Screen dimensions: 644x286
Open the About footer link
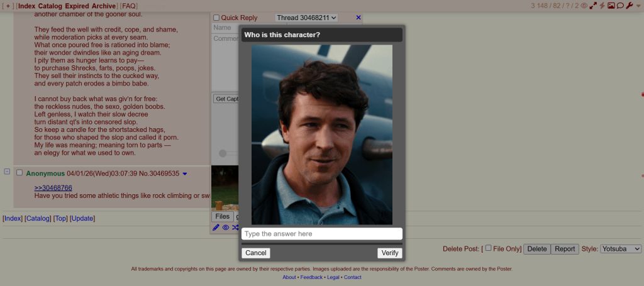[289, 277]
